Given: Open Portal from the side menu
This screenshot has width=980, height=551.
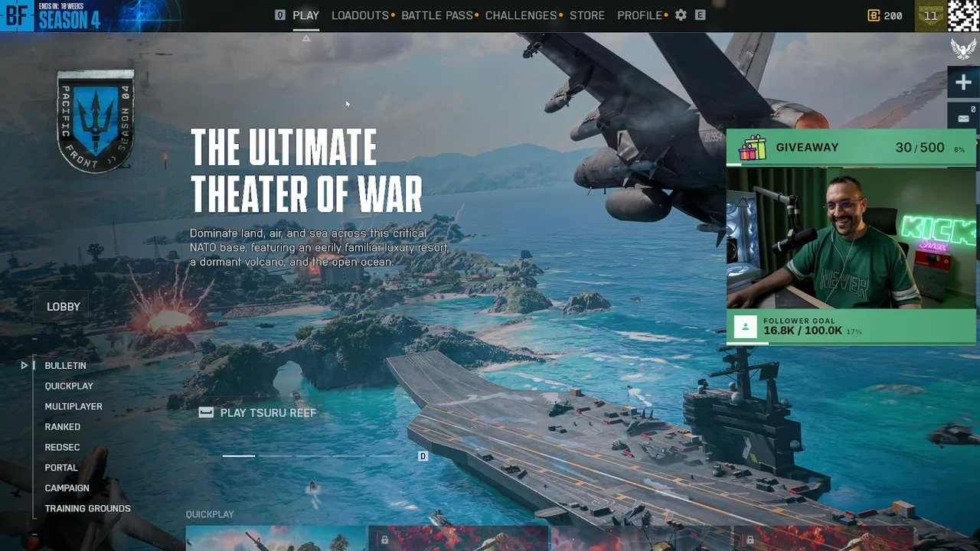Looking at the screenshot, I should pos(61,468).
